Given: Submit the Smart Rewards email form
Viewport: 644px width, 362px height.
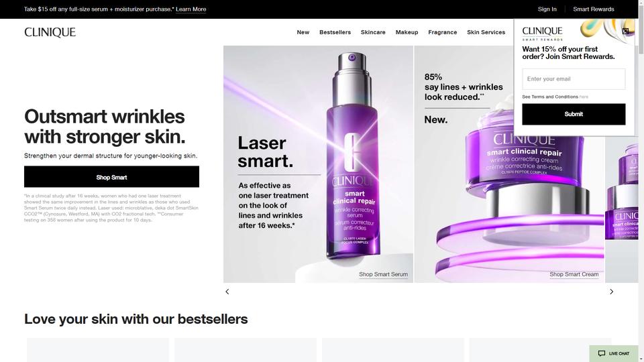Looking at the screenshot, I should point(574,114).
